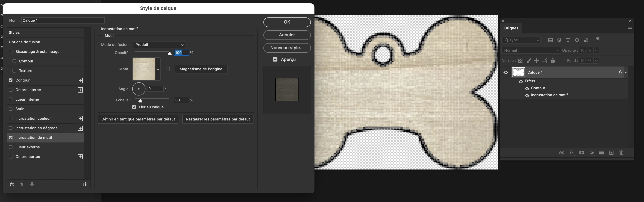The height and width of the screenshot is (202, 644).
Task: Select Options de fusion in styles list
Action: [24, 42]
